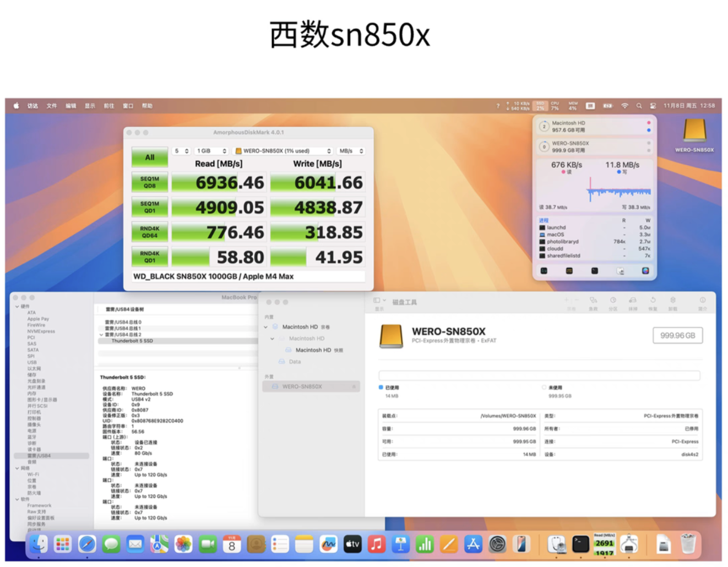Open Finder from the Dock
The image size is (728, 567).
point(39,544)
